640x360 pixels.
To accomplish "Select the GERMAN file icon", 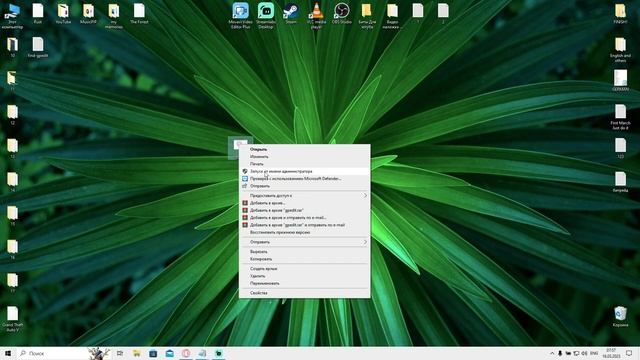I will pyautogui.click(x=620, y=80).
